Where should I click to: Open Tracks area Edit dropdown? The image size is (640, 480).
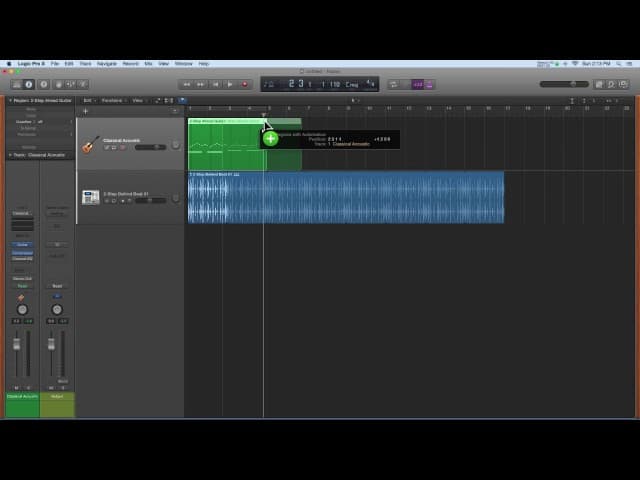coord(89,100)
